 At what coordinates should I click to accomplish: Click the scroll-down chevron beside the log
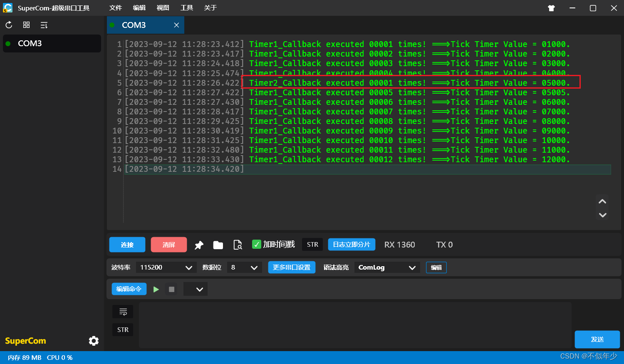[602, 215]
